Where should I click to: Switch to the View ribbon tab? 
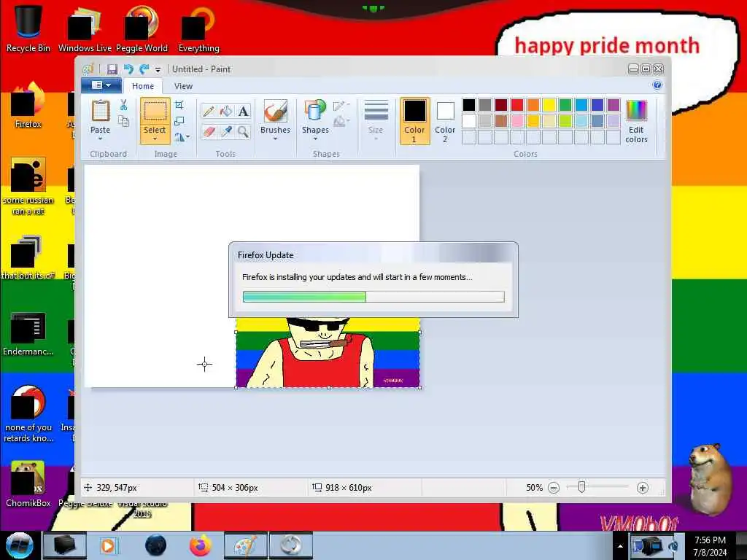(183, 86)
